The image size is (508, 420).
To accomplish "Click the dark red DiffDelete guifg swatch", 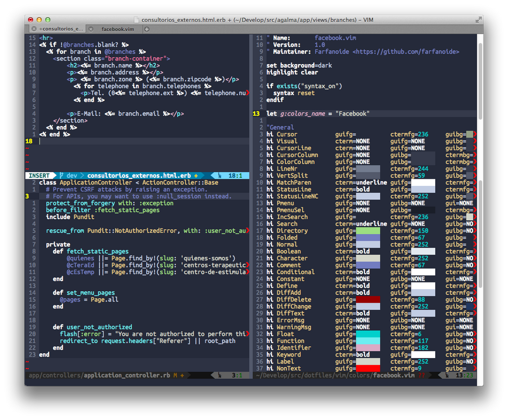I will coord(367,300).
